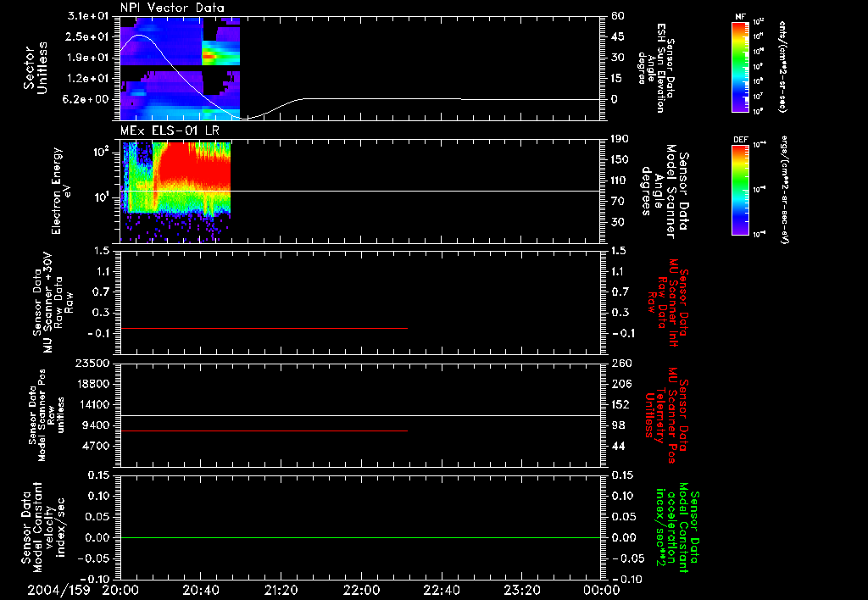The image size is (868, 600).
Task: Click the 2004/159 date label
Action: 58,590
